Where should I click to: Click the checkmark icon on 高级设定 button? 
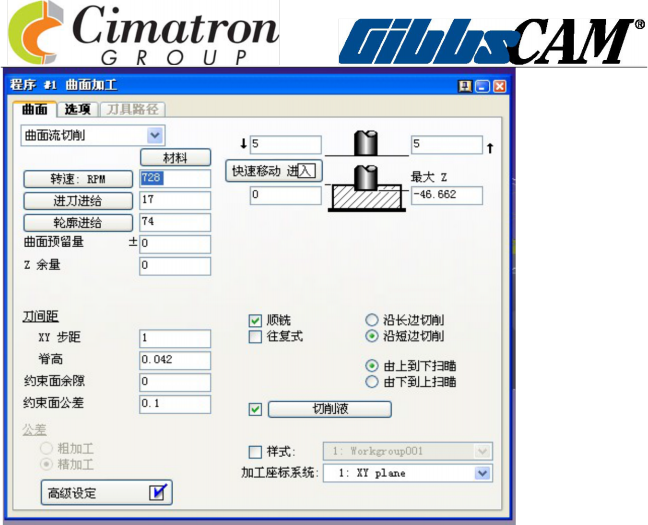click(158, 492)
